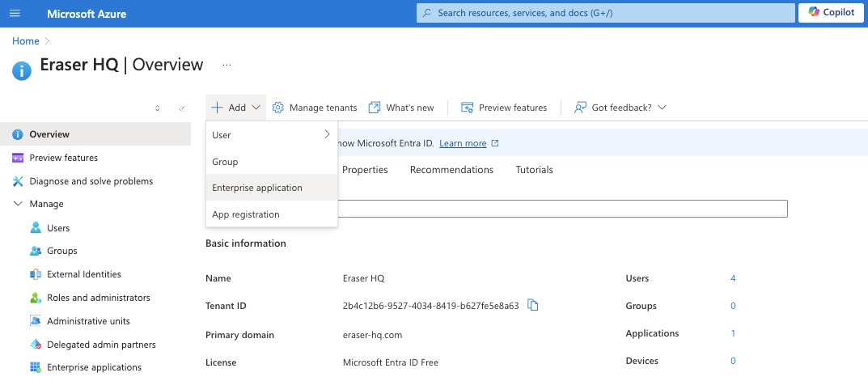This screenshot has width=868, height=381.
Task: Collapse the Manage section chevron
Action: [18, 204]
